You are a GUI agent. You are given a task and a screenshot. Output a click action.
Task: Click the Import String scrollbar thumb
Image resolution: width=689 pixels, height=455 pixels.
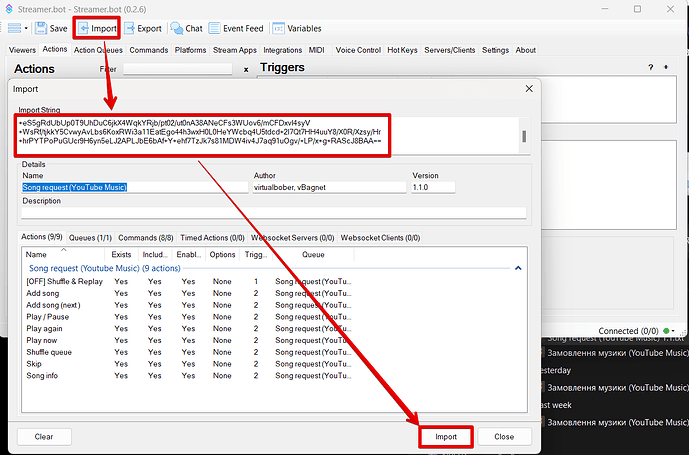click(x=524, y=136)
